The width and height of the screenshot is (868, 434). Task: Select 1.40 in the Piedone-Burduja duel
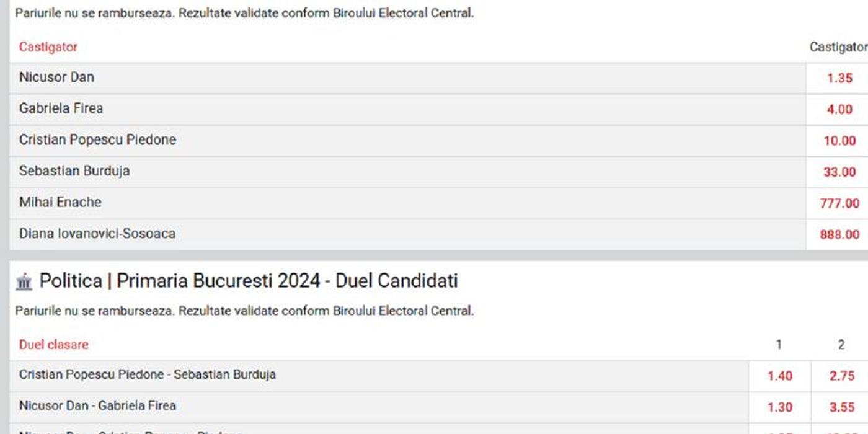tap(777, 374)
